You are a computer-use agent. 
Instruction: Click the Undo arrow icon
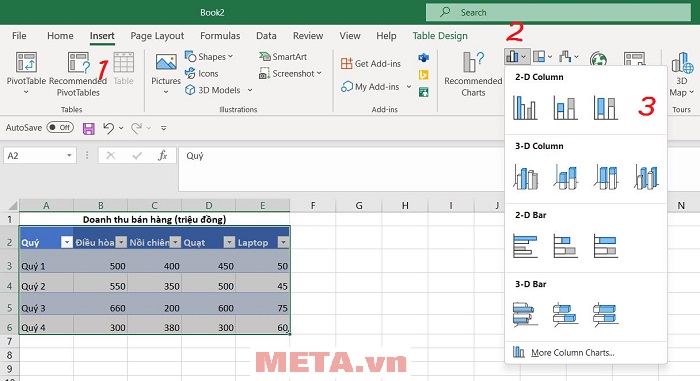click(x=108, y=128)
